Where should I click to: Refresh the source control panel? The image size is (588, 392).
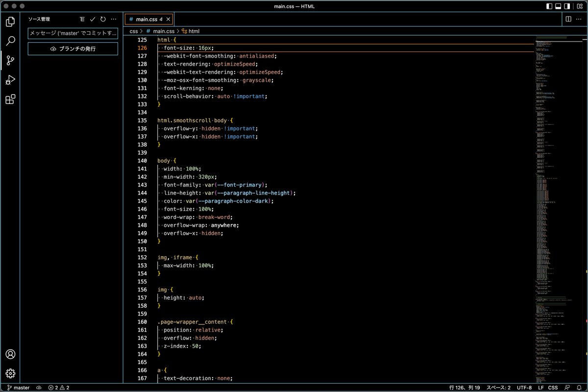(x=103, y=19)
